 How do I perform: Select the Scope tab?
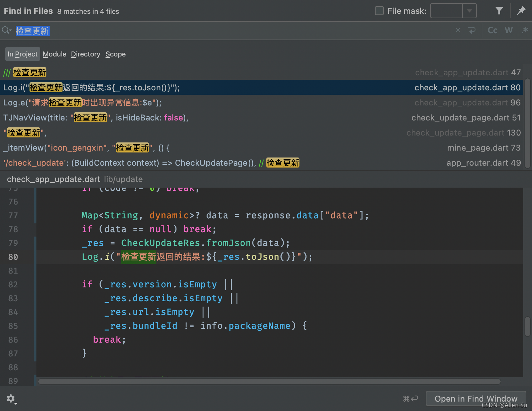pos(116,54)
